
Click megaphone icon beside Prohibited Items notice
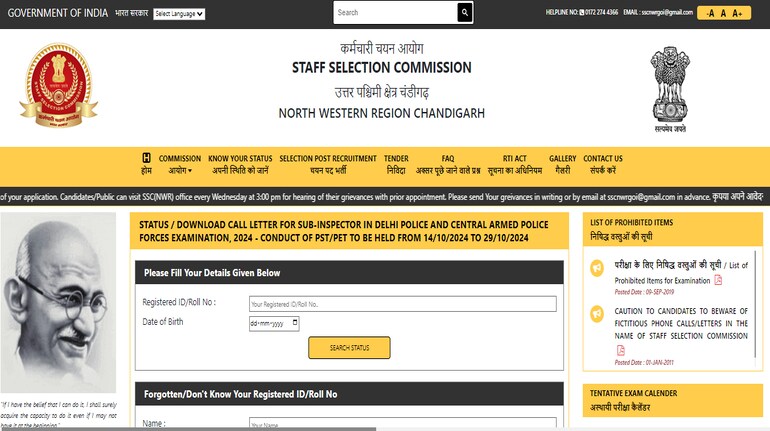[597, 267]
